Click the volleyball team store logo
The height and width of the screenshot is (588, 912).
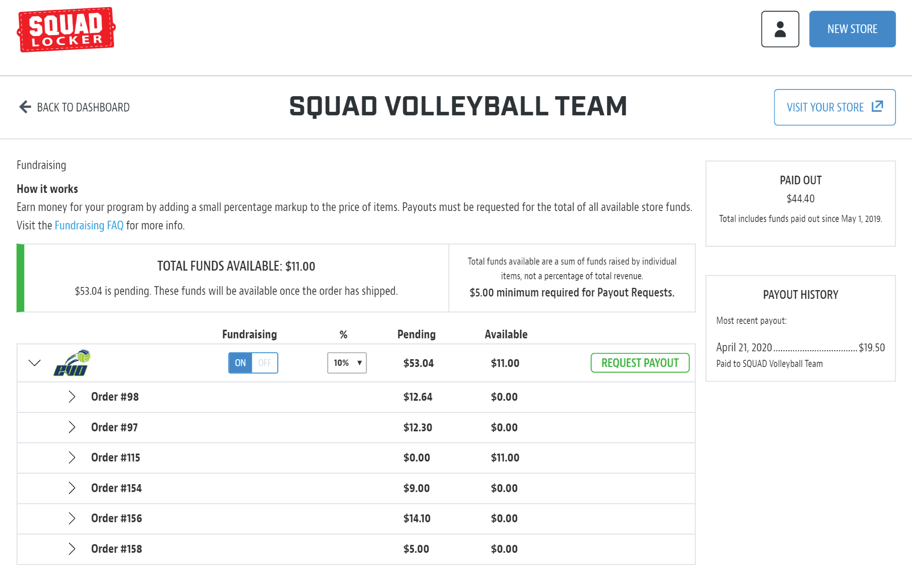(72, 363)
